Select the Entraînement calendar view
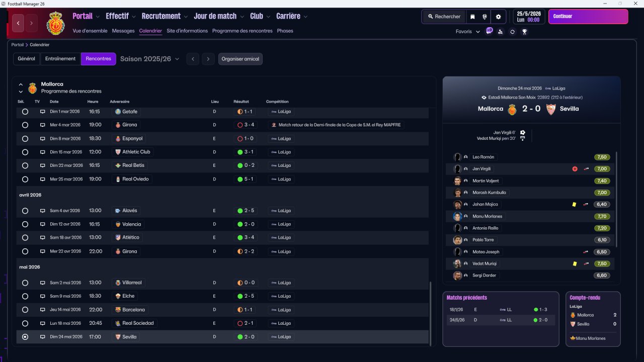 point(60,59)
